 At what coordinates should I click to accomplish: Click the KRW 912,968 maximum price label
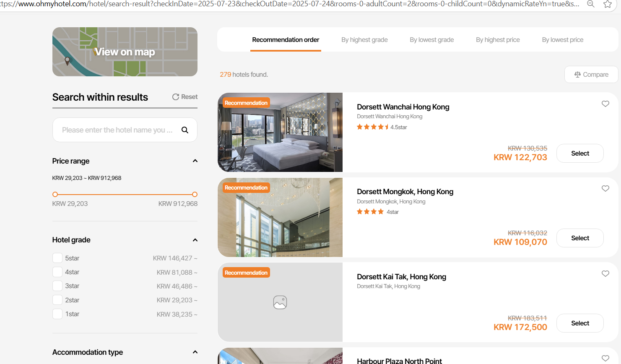[x=178, y=204]
